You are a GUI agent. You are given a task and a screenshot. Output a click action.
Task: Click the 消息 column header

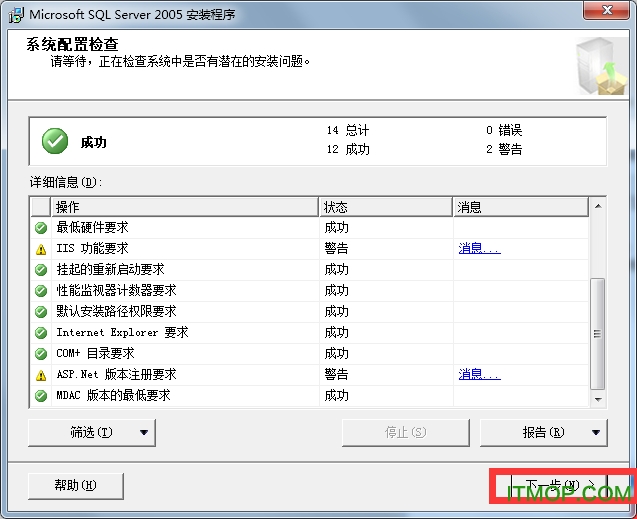(x=520, y=207)
